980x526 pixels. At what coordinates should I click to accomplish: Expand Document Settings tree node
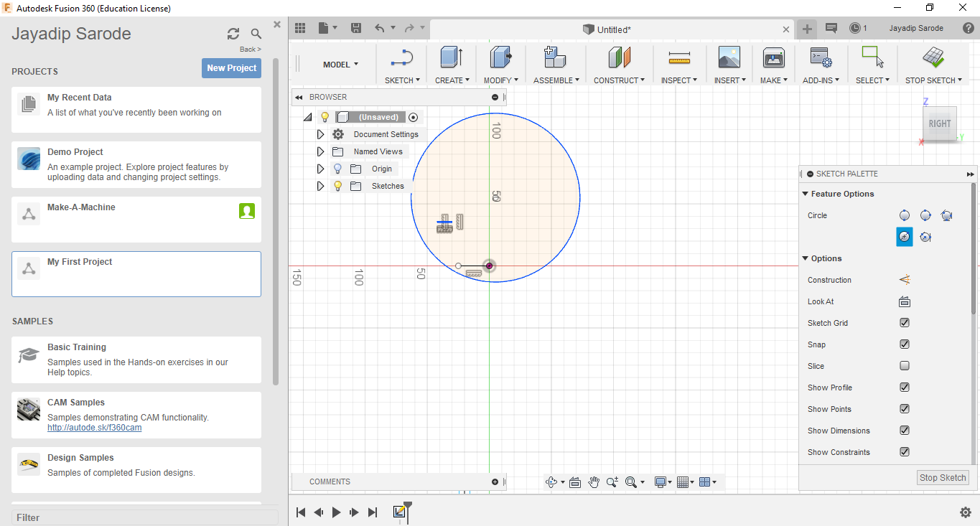(320, 134)
